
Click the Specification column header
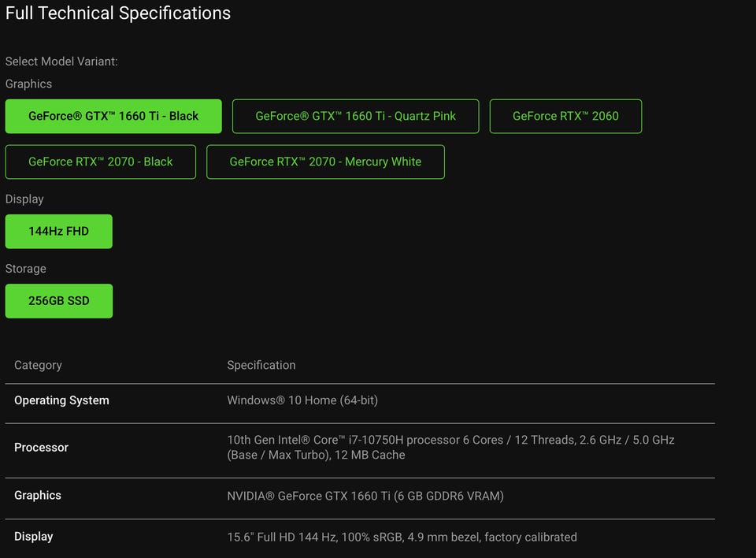(x=261, y=365)
